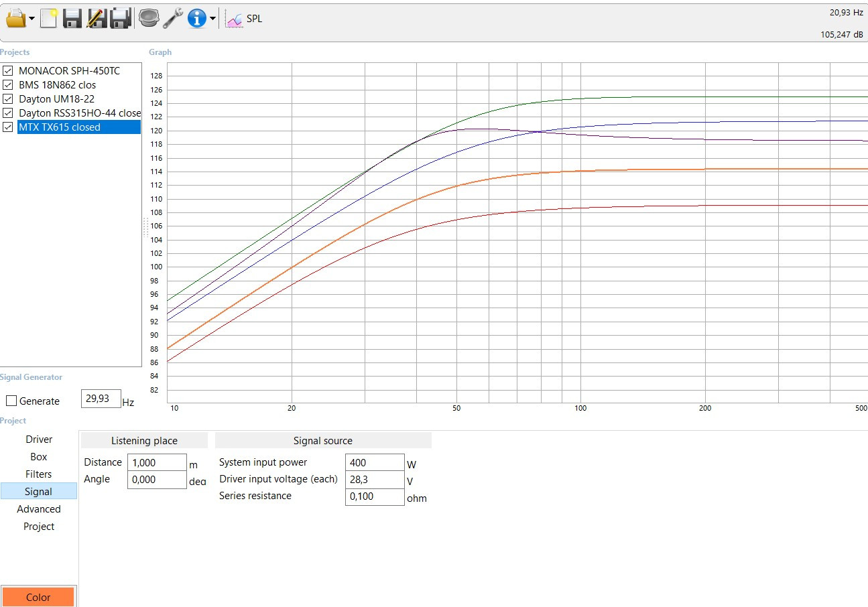Uncheck MONACOR SPH-450TC project checkbox
This screenshot has height=607, width=868.
point(8,71)
